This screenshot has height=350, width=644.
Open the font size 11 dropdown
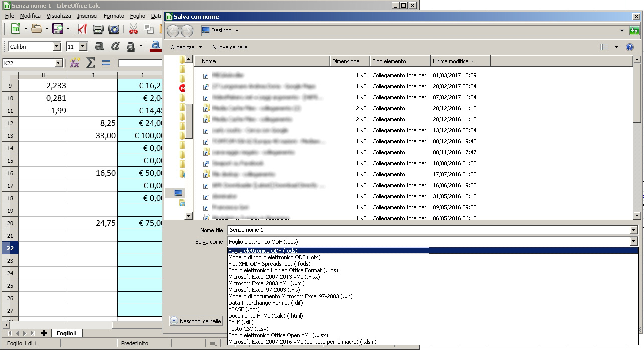83,47
